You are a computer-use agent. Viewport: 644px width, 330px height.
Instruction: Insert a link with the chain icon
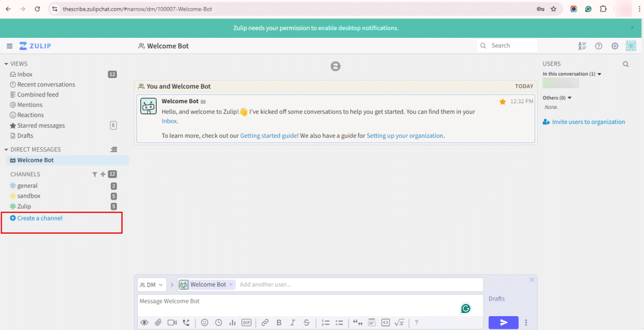point(265,322)
